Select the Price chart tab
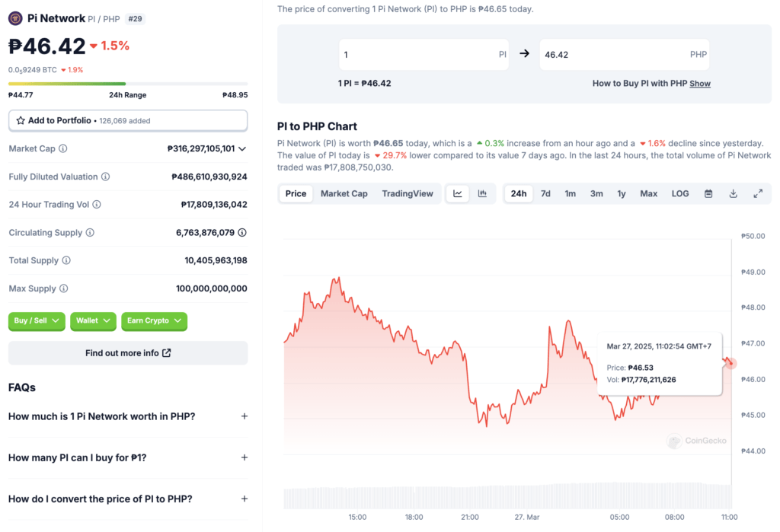This screenshot has width=780, height=532. pos(296,193)
